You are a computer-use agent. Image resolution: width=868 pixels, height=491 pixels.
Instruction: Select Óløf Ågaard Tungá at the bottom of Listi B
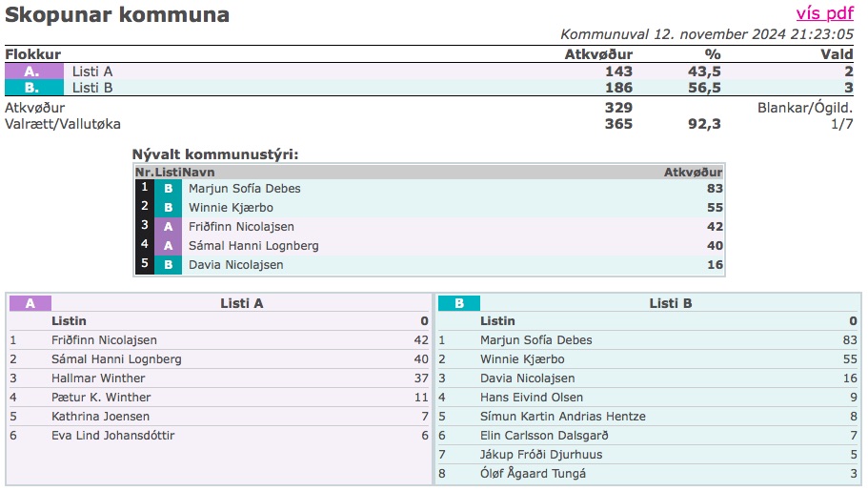[x=533, y=474]
